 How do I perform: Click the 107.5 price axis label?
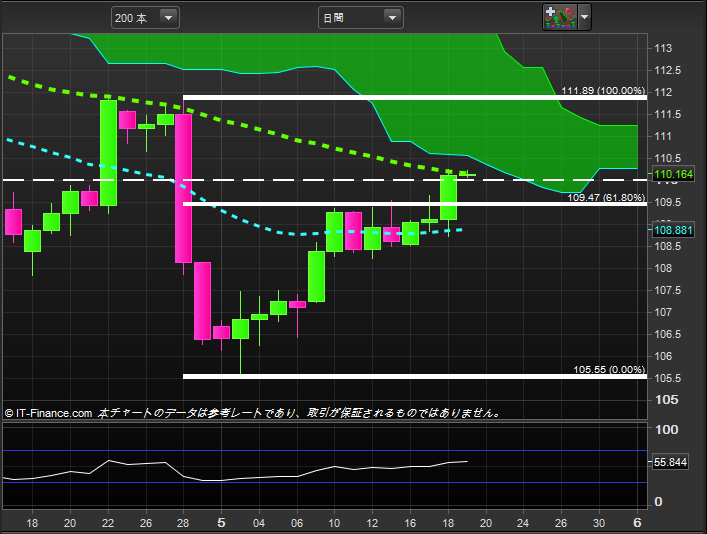[x=667, y=290]
